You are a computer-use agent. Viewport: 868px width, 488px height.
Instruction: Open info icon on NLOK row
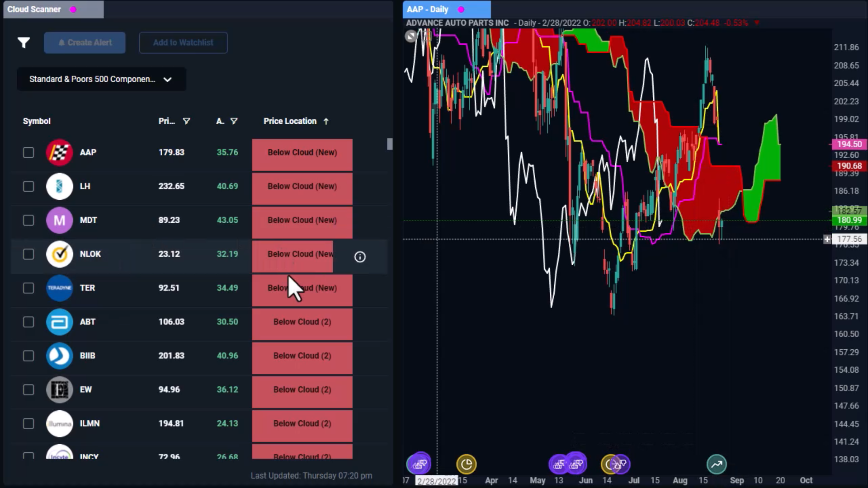click(360, 257)
